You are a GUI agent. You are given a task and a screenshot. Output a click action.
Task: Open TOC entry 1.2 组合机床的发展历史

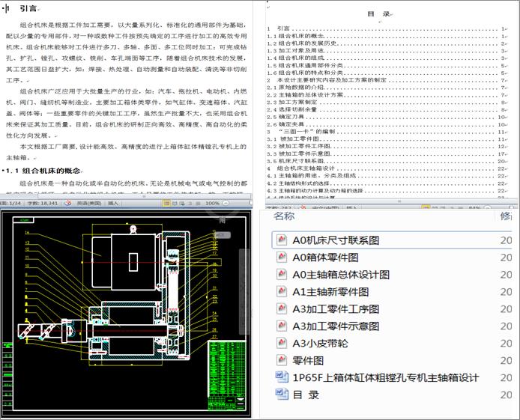(x=387, y=43)
